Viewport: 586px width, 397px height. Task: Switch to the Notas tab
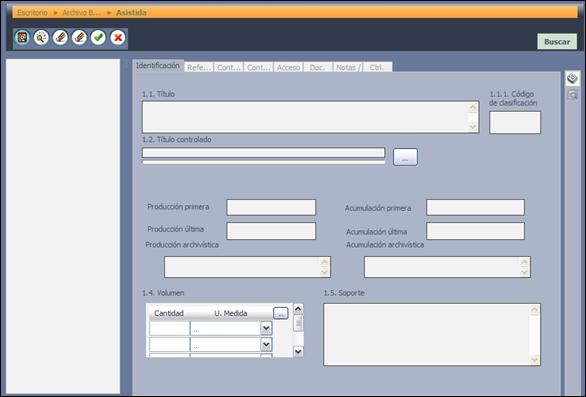[348, 67]
